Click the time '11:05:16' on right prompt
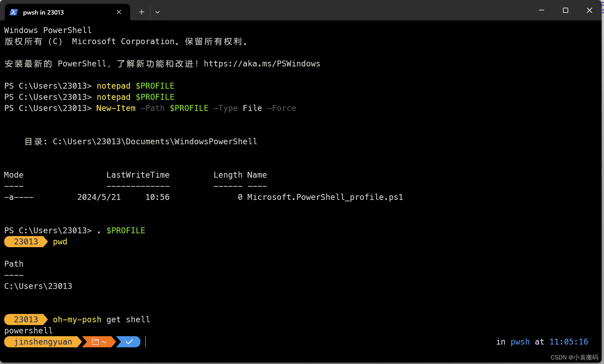Image resolution: width=604 pixels, height=364 pixels. pyautogui.click(x=569, y=342)
